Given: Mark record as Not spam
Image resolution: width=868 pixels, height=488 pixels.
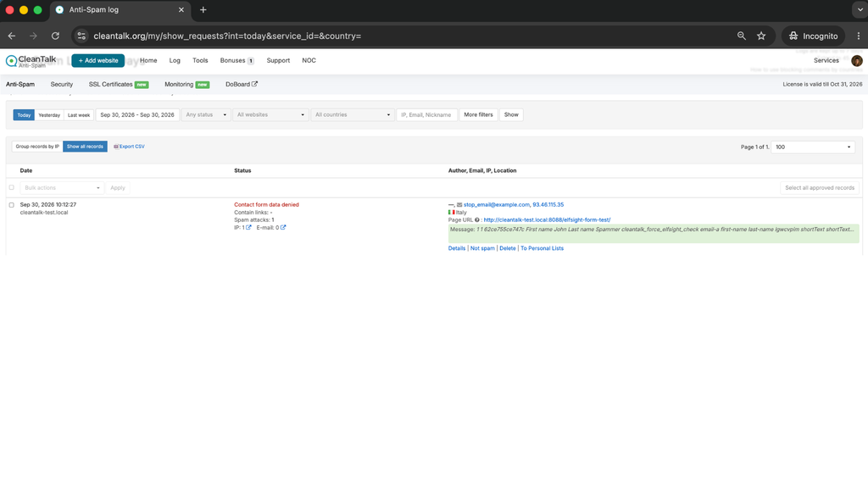Looking at the screenshot, I should (482, 248).
